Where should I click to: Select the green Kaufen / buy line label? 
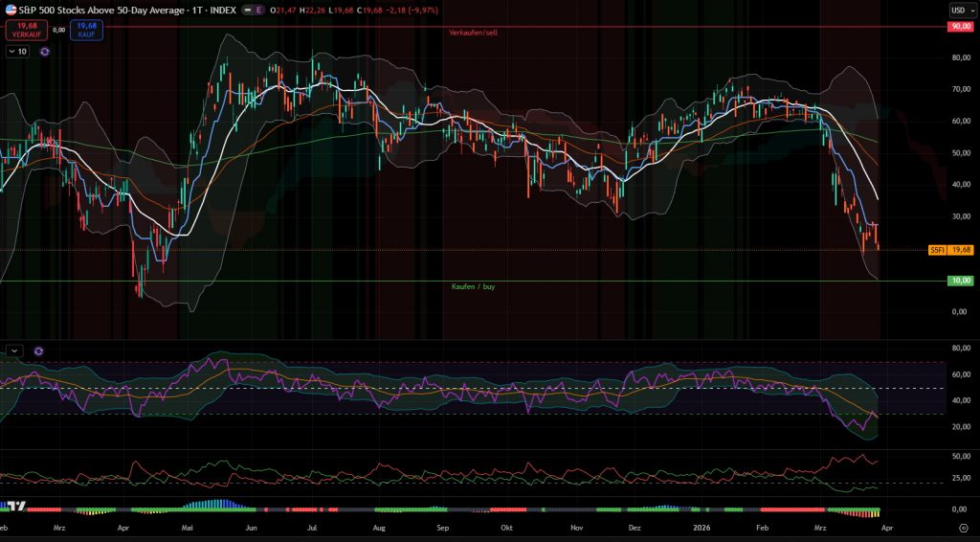point(473,286)
